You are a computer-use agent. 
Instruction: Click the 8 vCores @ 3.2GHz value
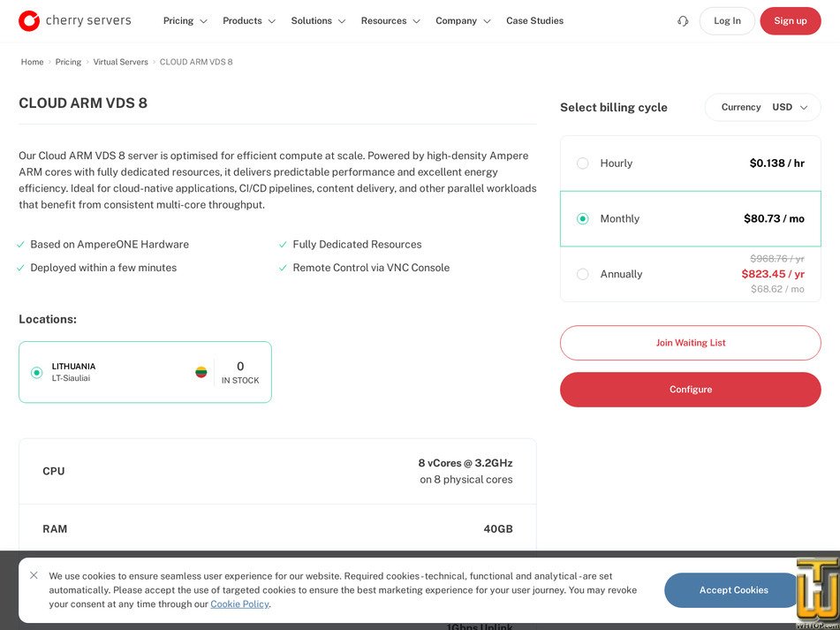pos(465,463)
